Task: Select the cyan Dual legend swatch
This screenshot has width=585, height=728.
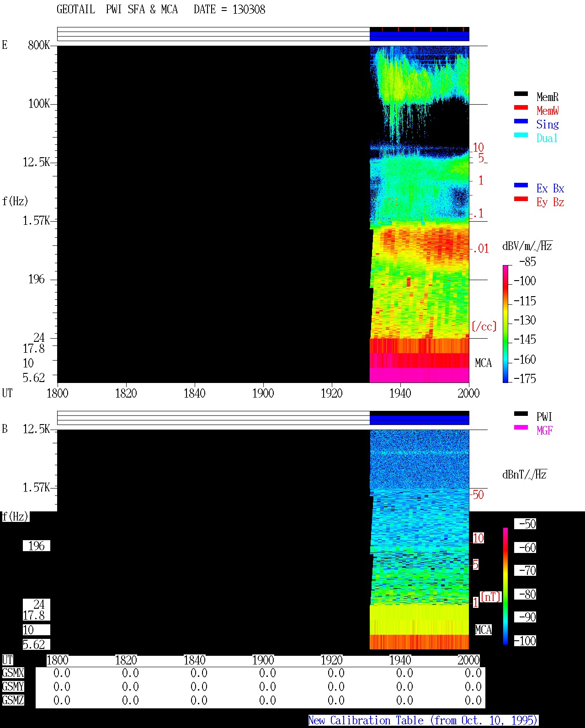Action: click(521, 135)
